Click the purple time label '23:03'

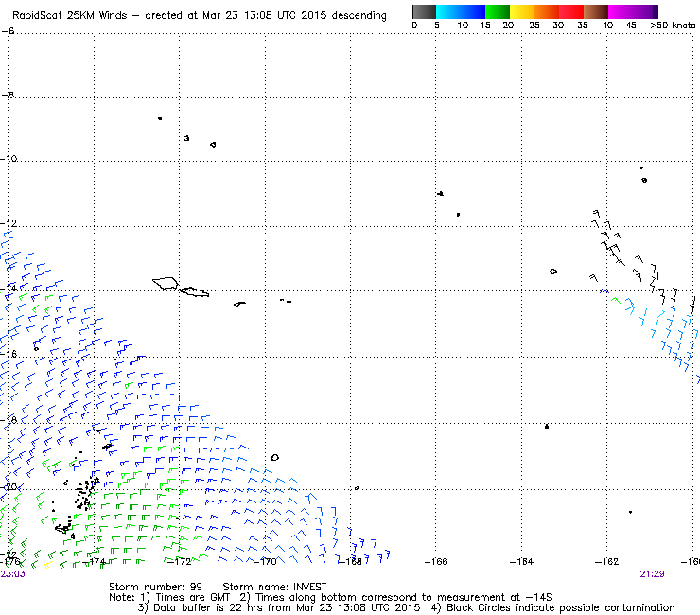coord(13,574)
